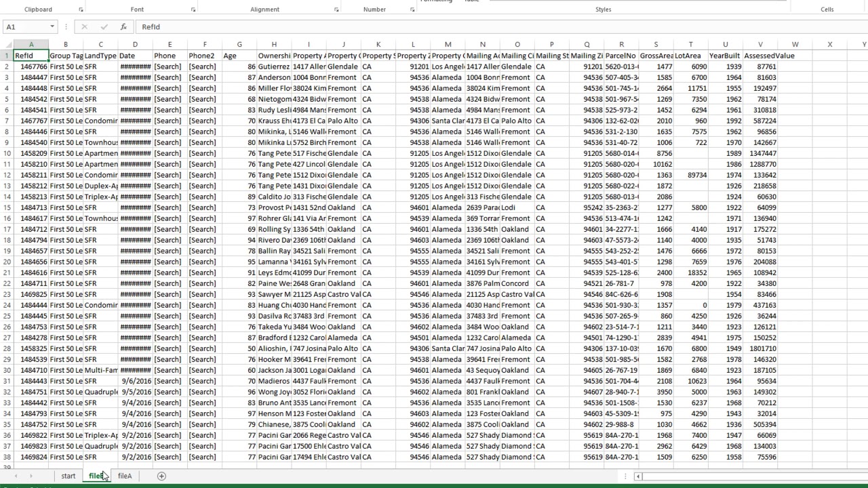Click RefId cell 1484447 in row 3
This screenshot has height=488, width=868.
click(31, 77)
